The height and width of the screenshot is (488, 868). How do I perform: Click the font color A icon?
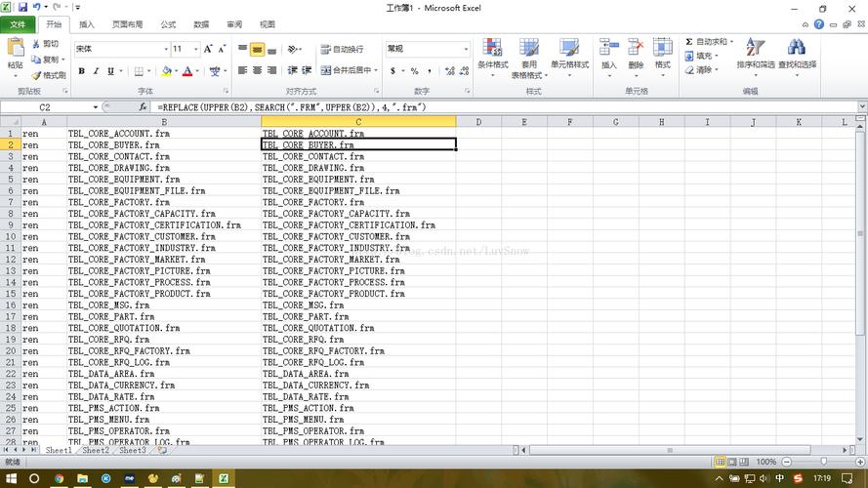point(187,71)
